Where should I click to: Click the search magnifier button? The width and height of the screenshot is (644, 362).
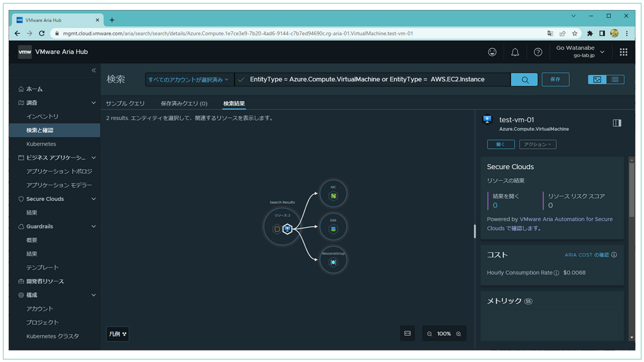(525, 79)
